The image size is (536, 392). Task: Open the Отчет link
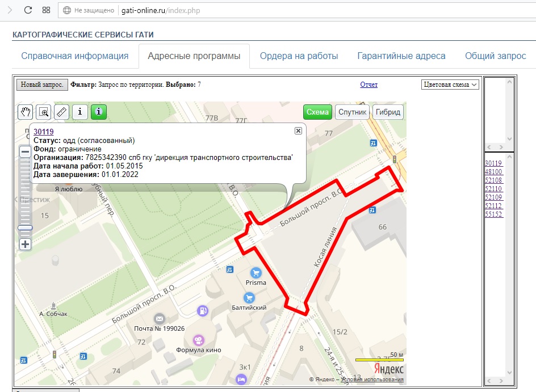tap(368, 85)
